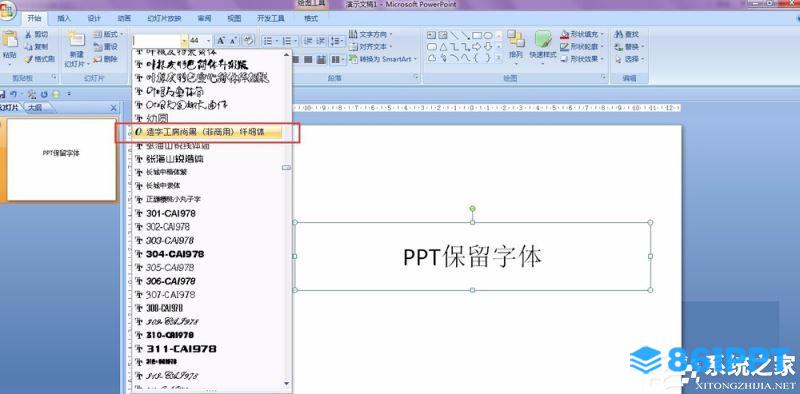Expand the Shape Fill (形状填充) dropdown

tap(602, 34)
